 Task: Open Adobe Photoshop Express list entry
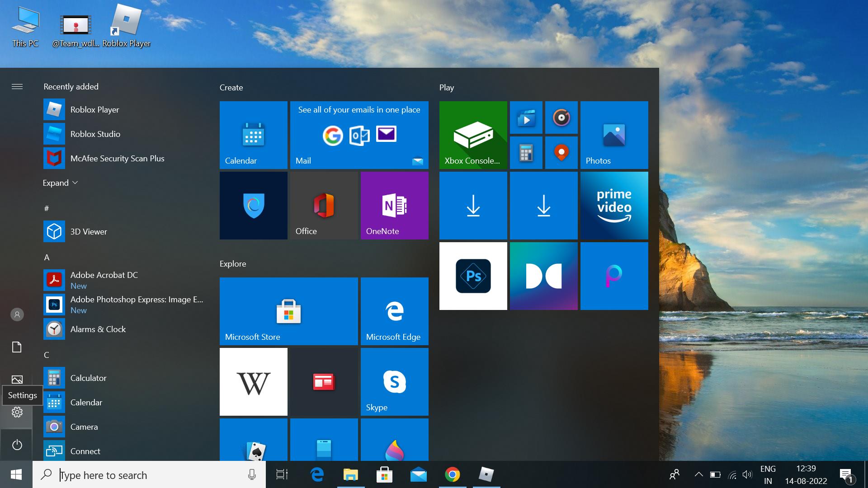(123, 305)
